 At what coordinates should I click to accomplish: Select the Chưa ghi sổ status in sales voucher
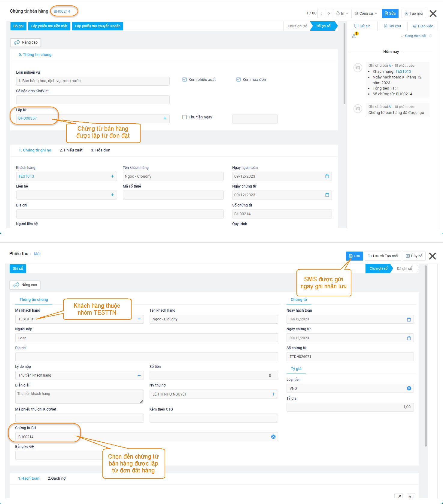tap(297, 26)
